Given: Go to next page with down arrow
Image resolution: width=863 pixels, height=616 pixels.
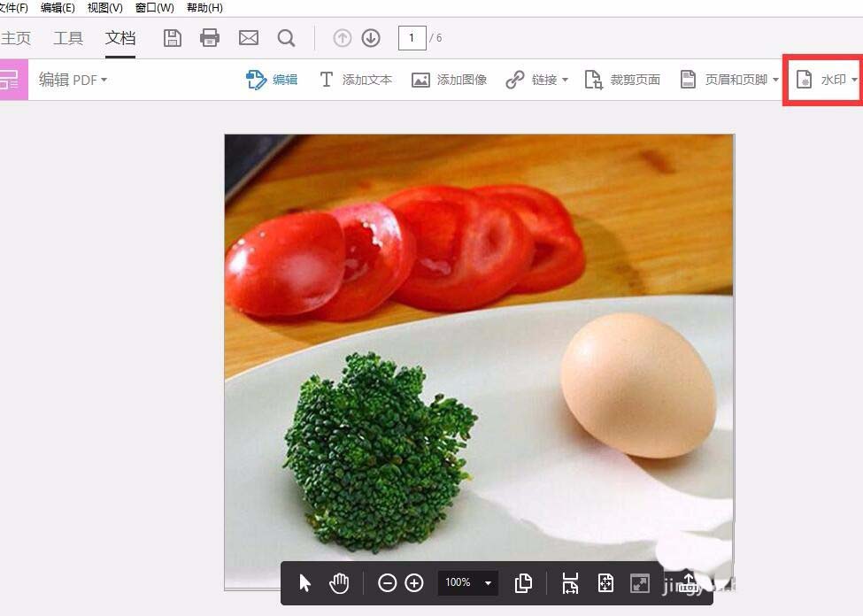Looking at the screenshot, I should tap(371, 38).
